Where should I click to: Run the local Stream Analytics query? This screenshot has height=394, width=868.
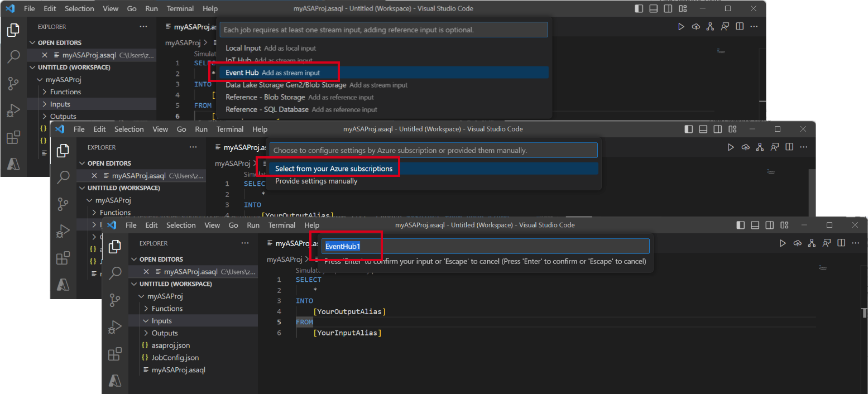783,243
